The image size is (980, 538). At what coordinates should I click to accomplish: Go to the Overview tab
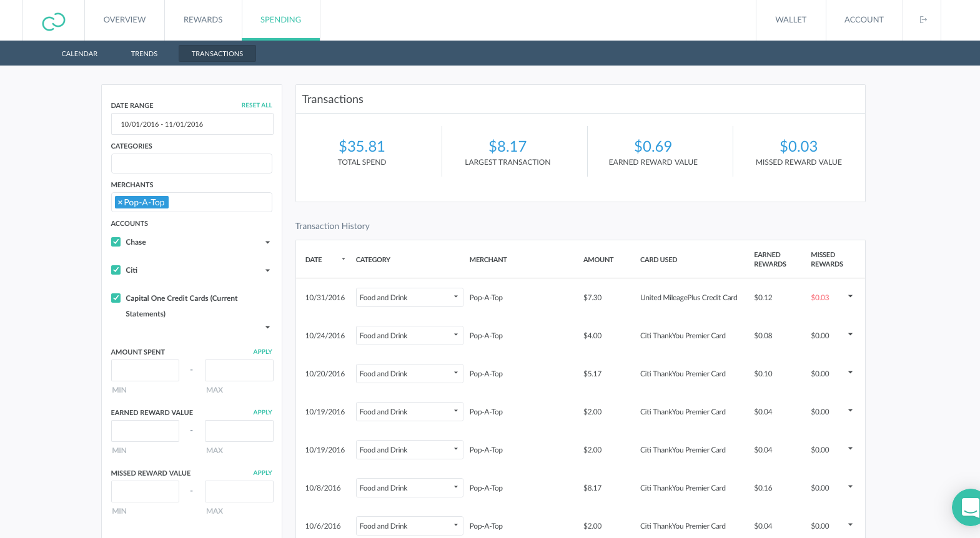tap(124, 20)
